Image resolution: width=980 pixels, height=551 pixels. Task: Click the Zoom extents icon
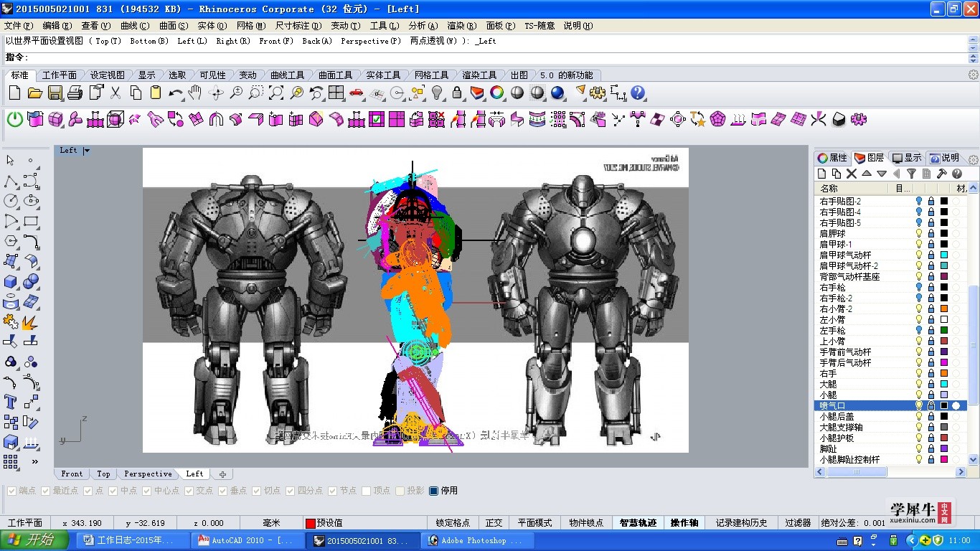276,93
